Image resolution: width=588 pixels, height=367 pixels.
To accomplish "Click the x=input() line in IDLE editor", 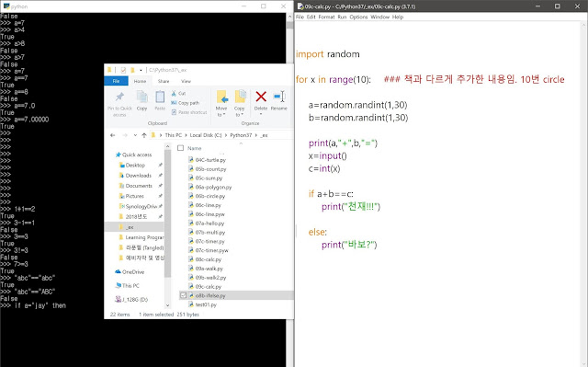I will pyautogui.click(x=328, y=155).
